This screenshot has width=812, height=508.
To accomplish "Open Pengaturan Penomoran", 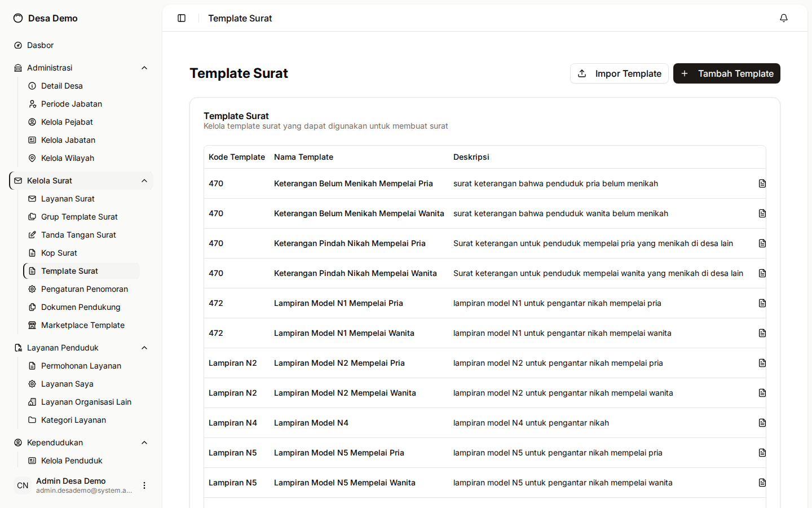I will click(81, 289).
